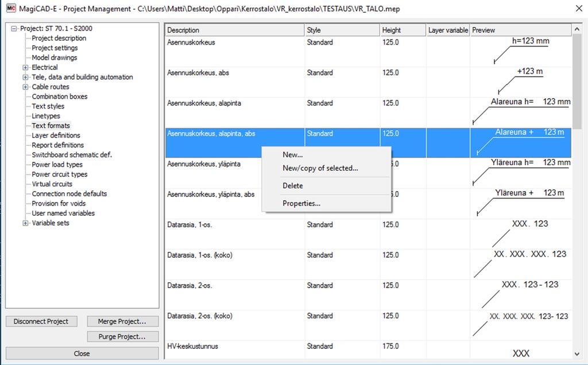This screenshot has width=588, height=365.
Task: Open Report definitions in the tree
Action: [x=58, y=145]
